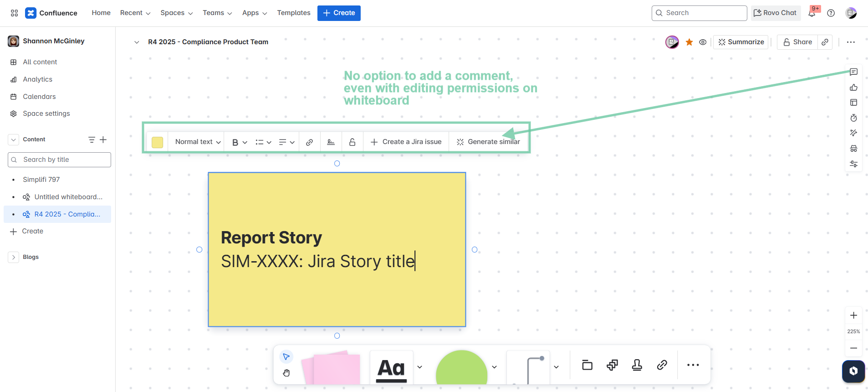The image size is (868, 392).
Task: Open the Recent menu
Action: click(135, 13)
